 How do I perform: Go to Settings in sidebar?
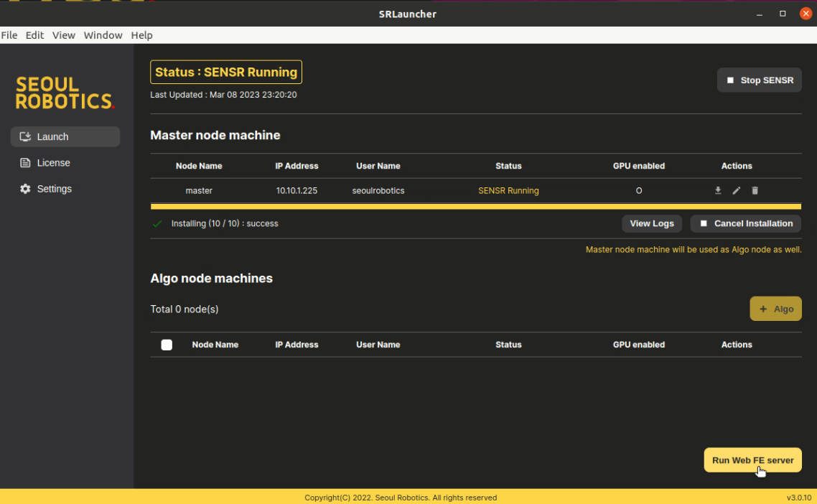click(65, 189)
